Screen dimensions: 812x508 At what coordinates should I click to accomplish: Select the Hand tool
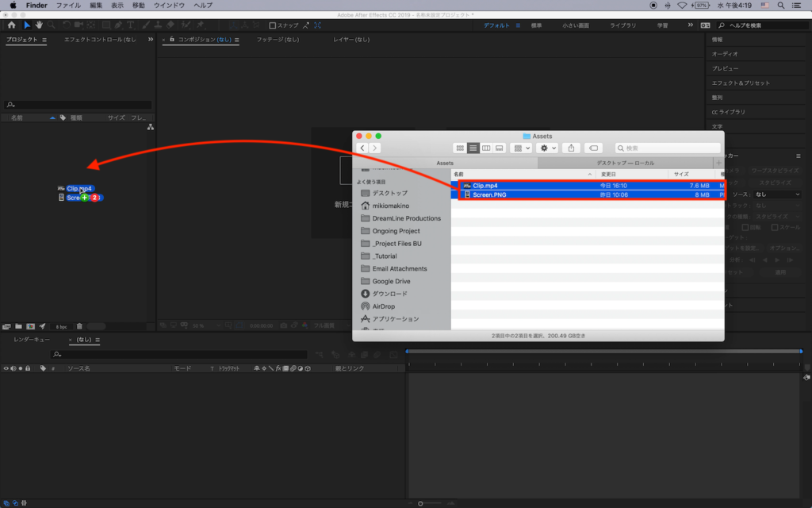pos(39,25)
